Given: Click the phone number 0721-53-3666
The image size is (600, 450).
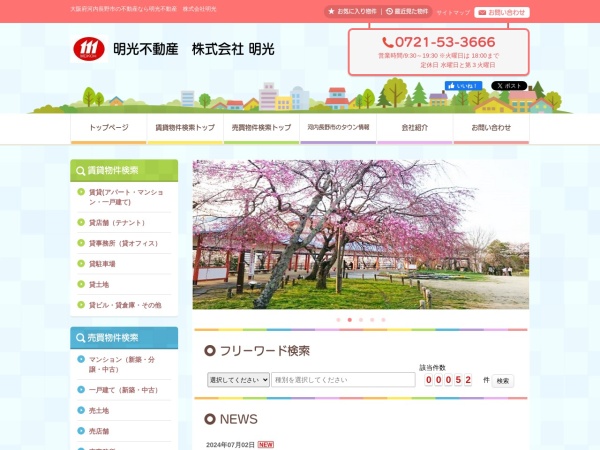Looking at the screenshot, I should [439, 42].
